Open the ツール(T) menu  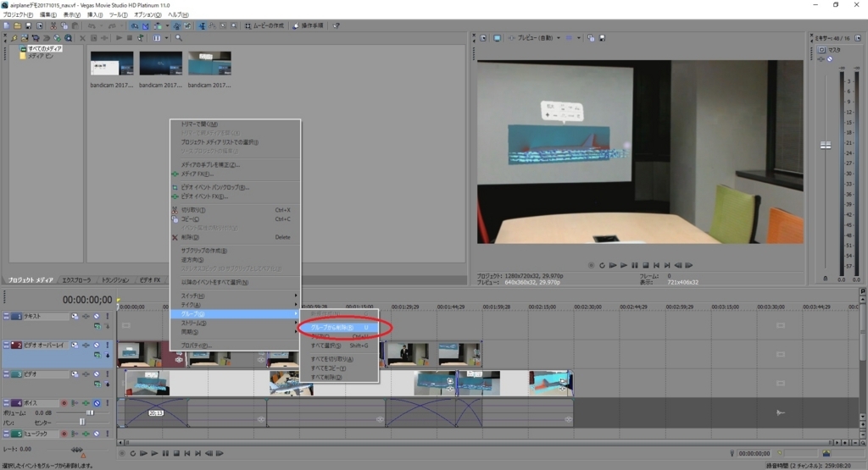[118, 14]
